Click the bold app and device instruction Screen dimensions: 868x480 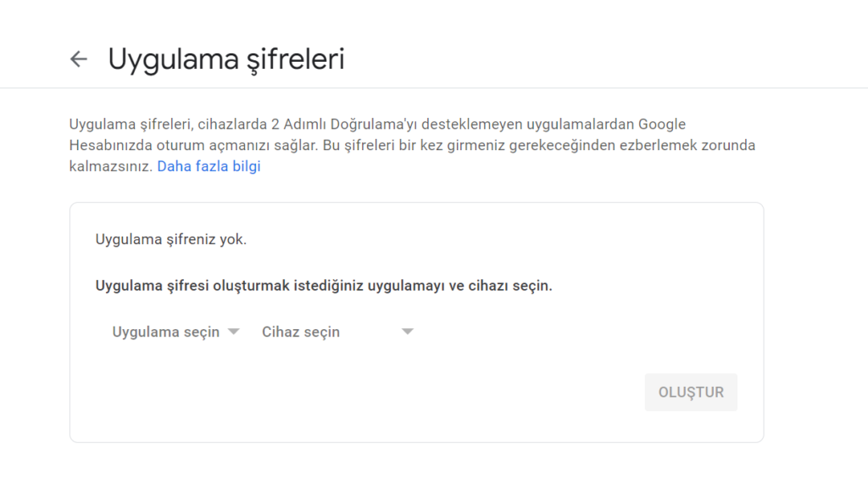[x=324, y=285]
